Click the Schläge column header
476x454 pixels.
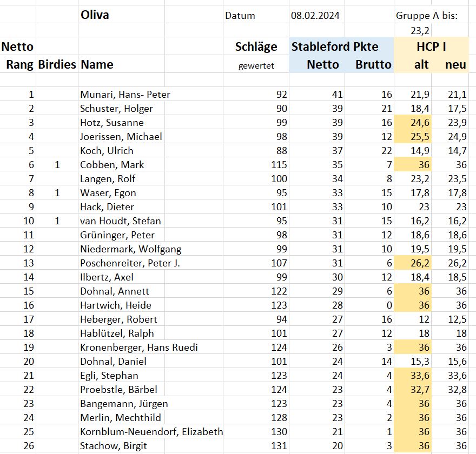256,46
